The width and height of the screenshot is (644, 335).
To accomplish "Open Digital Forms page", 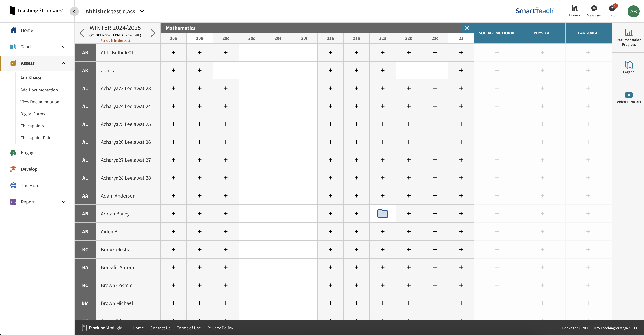I will (x=33, y=114).
